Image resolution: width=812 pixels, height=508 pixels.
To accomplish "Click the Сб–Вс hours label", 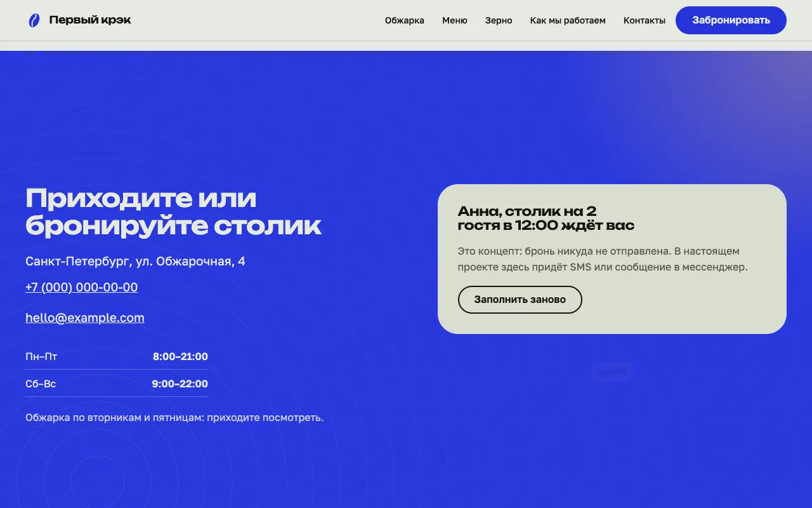I will pos(41,384).
